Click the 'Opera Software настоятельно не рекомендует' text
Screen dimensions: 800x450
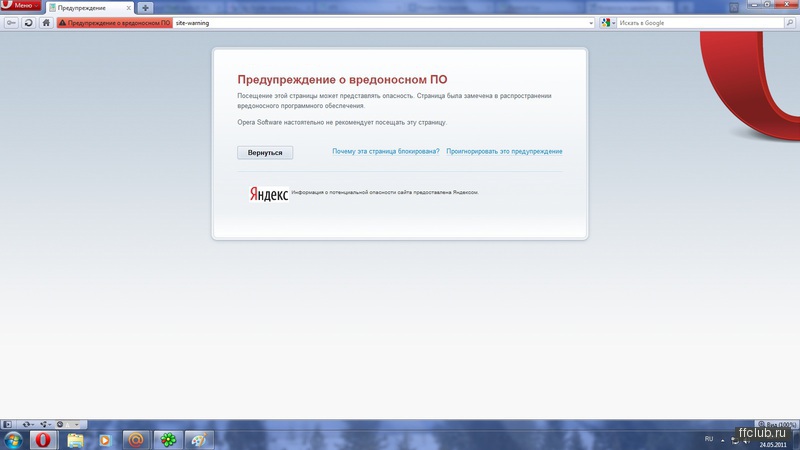pos(342,122)
